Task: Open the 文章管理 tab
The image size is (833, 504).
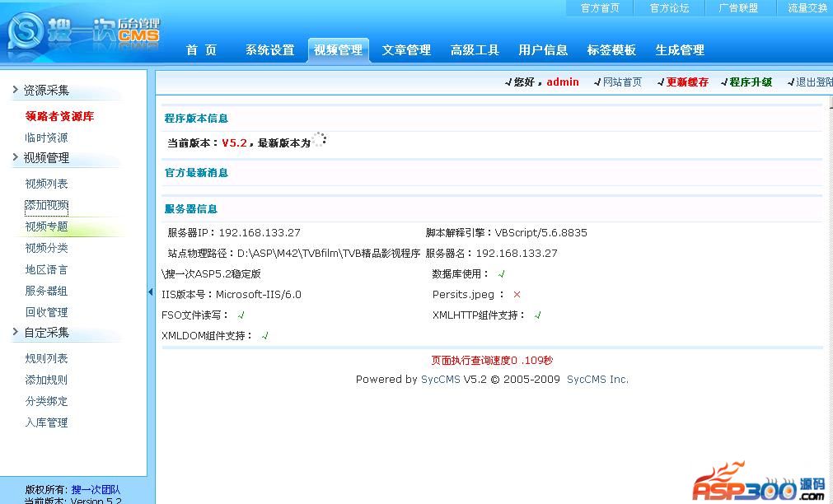Action: tap(406, 50)
